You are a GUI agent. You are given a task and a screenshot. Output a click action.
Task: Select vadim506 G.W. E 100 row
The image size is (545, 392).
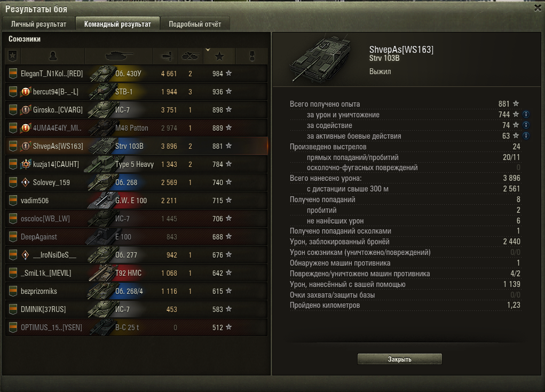136,201
